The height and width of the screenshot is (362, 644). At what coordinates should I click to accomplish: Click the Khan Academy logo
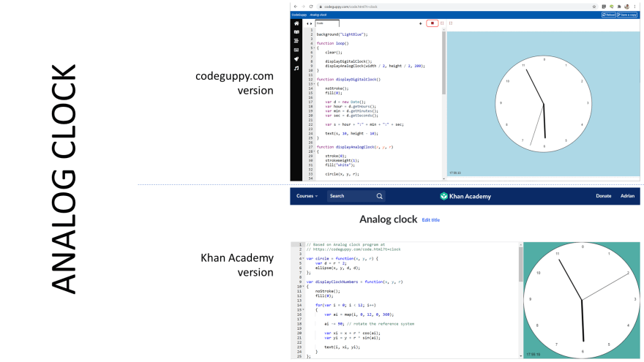[x=465, y=196]
